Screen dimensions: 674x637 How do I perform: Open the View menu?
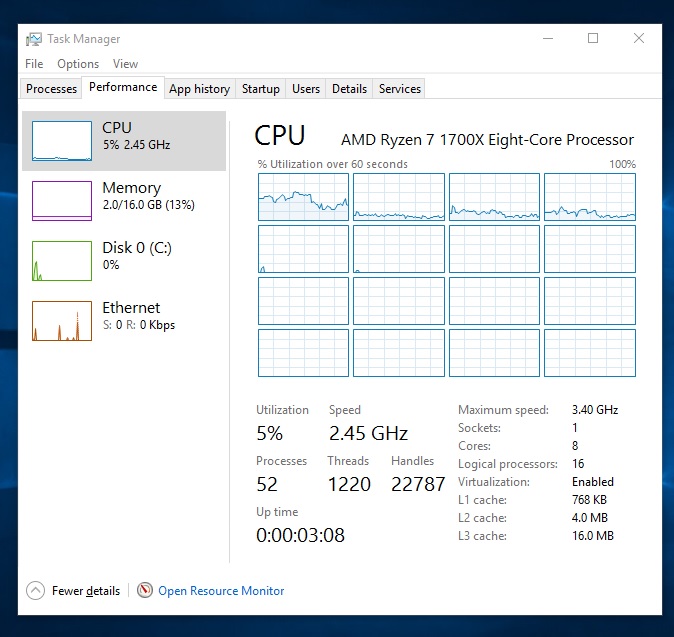pos(126,64)
